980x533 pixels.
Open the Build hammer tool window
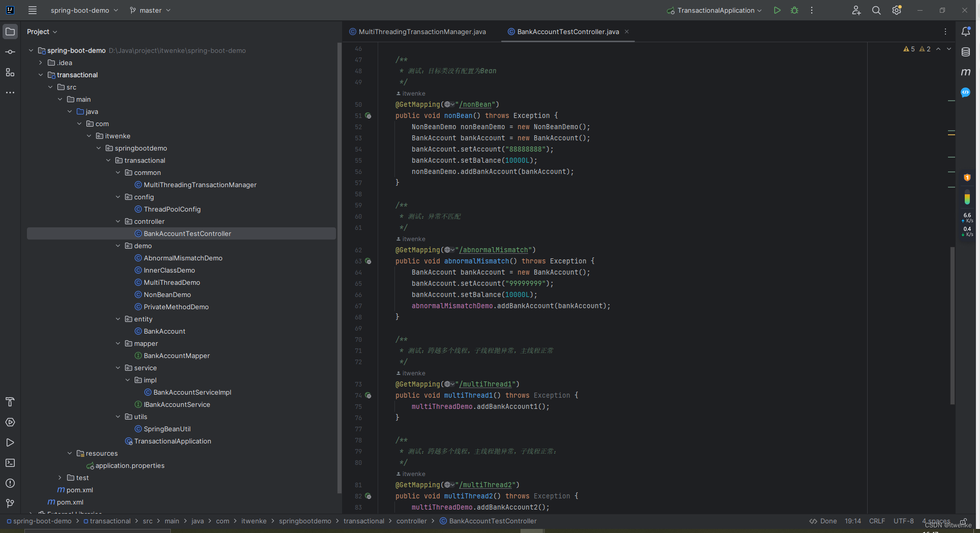point(10,402)
